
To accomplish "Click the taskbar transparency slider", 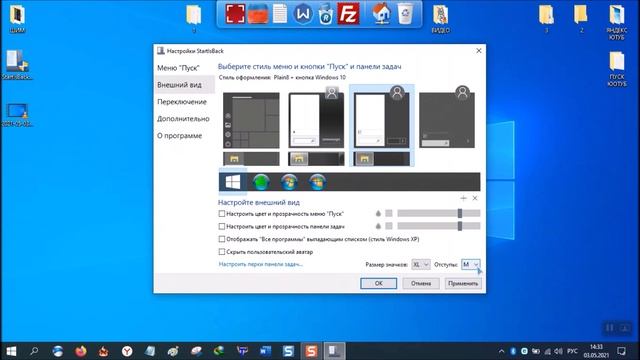I will point(439,226).
